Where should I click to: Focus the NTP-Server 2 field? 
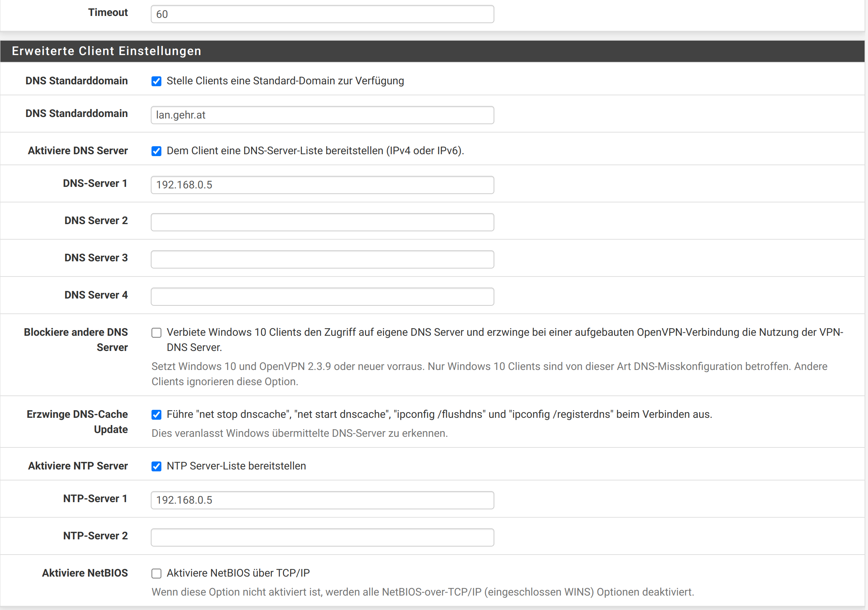click(x=322, y=537)
